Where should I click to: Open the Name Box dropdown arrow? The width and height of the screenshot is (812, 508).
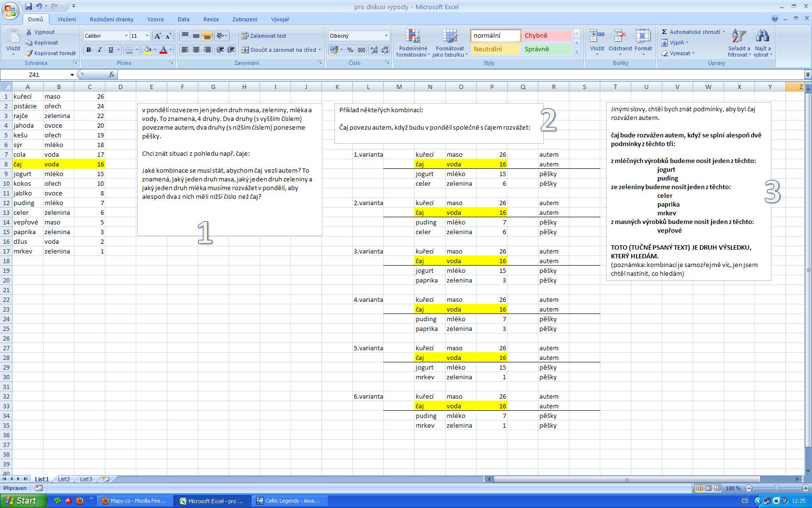(x=72, y=75)
